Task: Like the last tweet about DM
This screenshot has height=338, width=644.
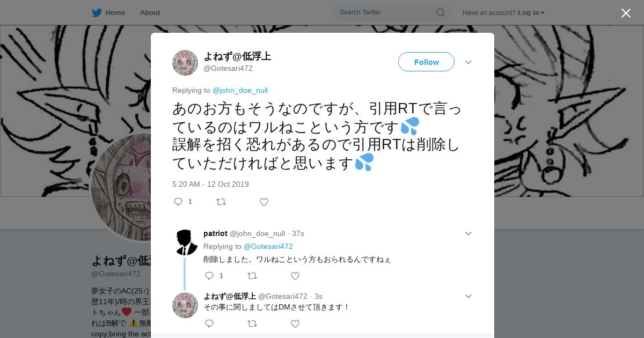Action: (x=295, y=324)
